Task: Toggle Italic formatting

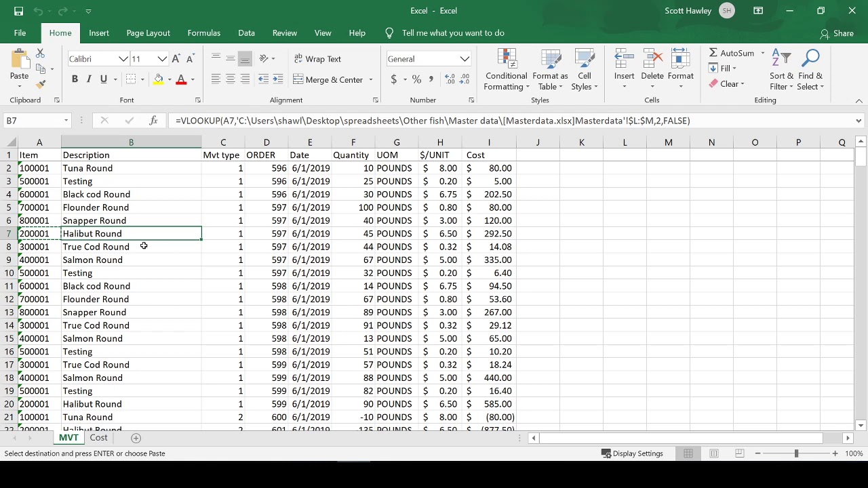Action: point(90,79)
